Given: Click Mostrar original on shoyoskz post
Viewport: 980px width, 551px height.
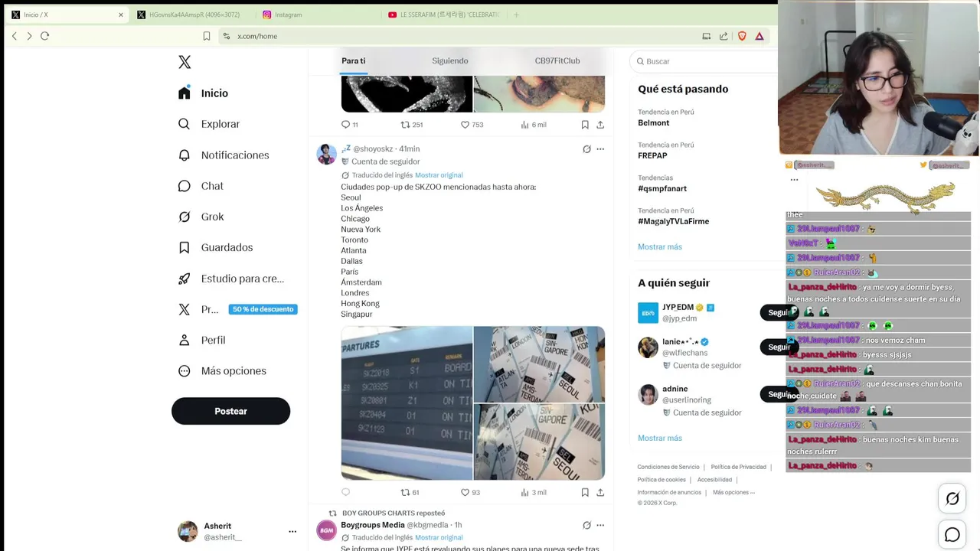Looking at the screenshot, I should click(x=439, y=175).
